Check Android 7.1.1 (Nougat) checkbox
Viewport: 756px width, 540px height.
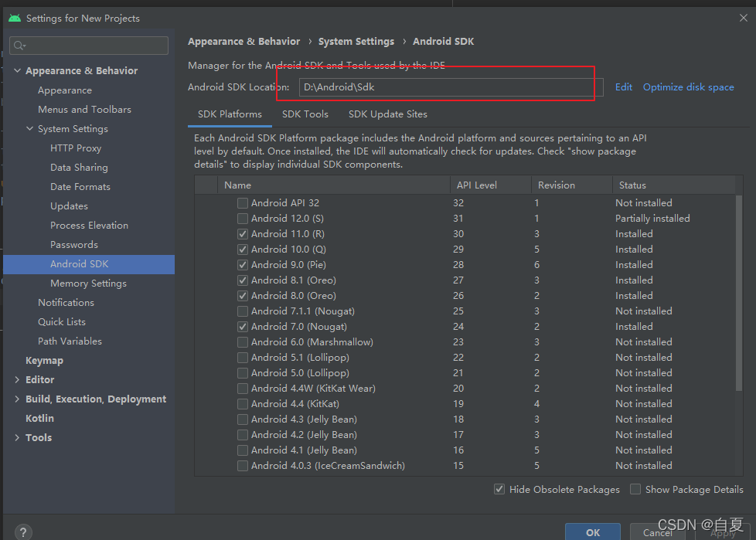pos(243,311)
